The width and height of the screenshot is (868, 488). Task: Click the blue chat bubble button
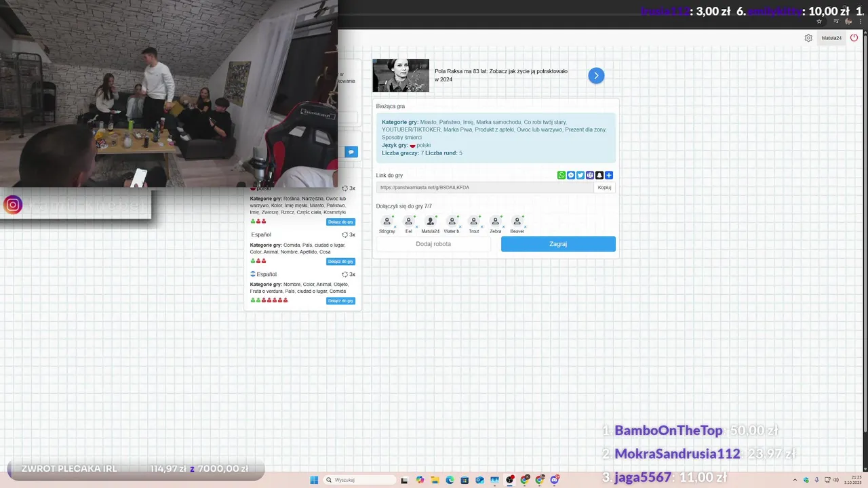pos(351,152)
